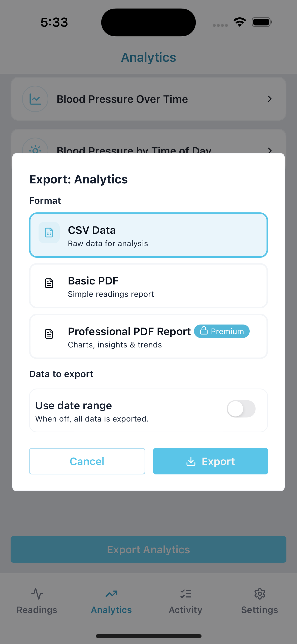Click the Basic PDF document icon

coord(49,283)
